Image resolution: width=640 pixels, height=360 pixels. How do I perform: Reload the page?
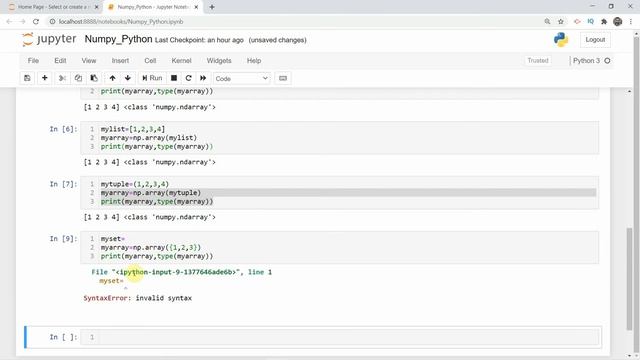(36, 22)
